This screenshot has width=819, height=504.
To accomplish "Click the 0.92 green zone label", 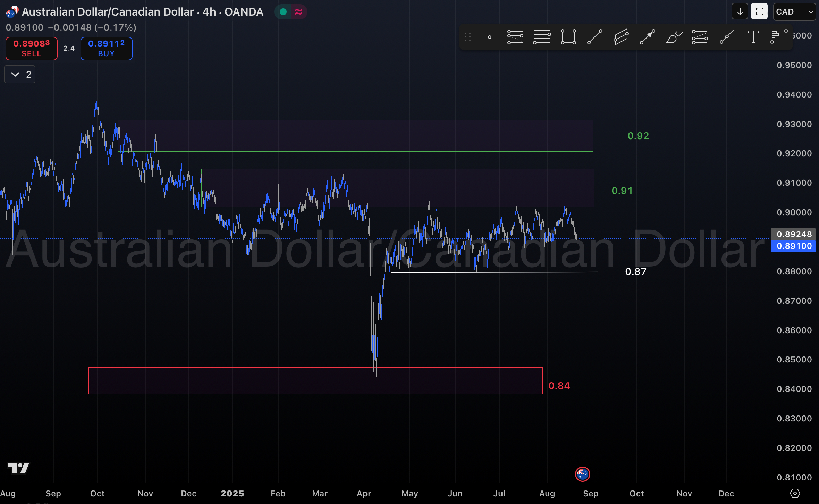I will (x=638, y=136).
